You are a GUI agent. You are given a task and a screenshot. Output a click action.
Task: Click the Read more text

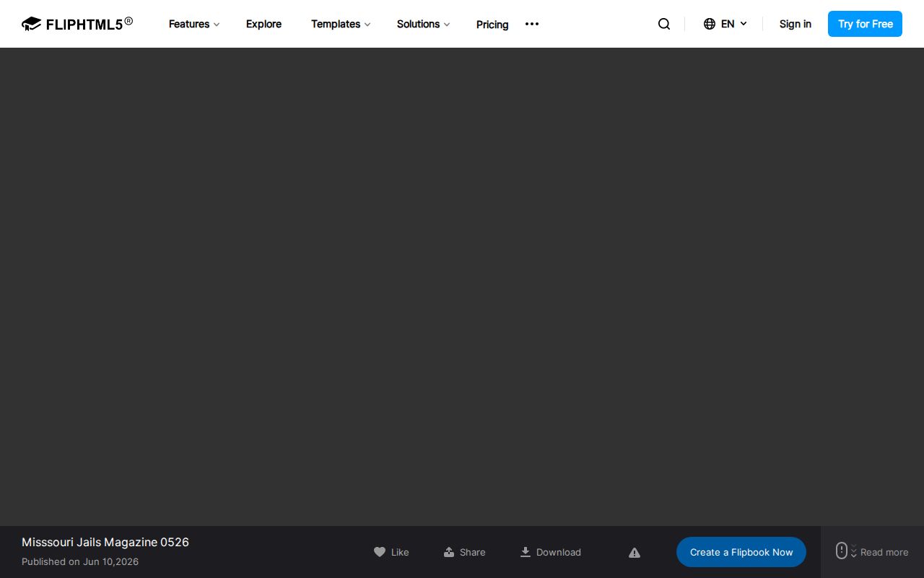(x=884, y=552)
